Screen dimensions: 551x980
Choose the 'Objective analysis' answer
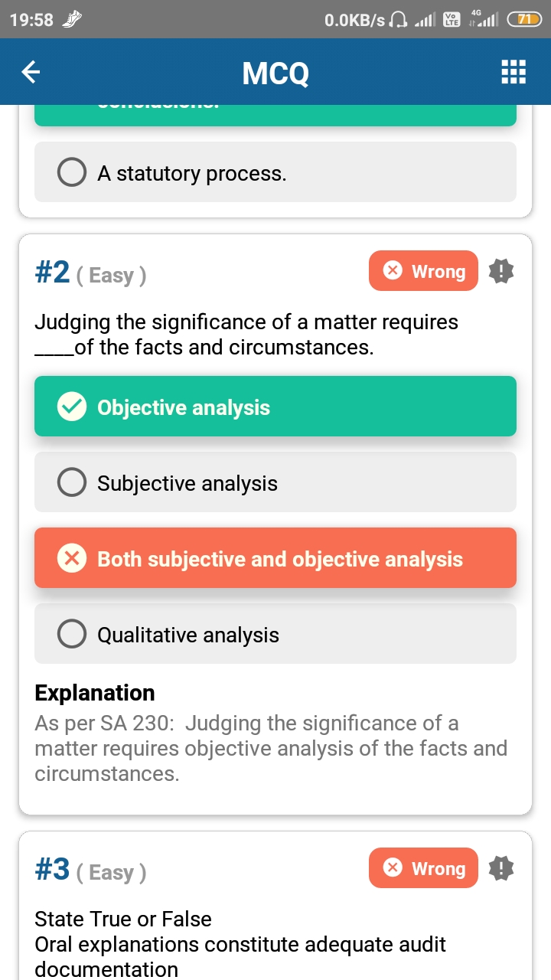pos(275,407)
